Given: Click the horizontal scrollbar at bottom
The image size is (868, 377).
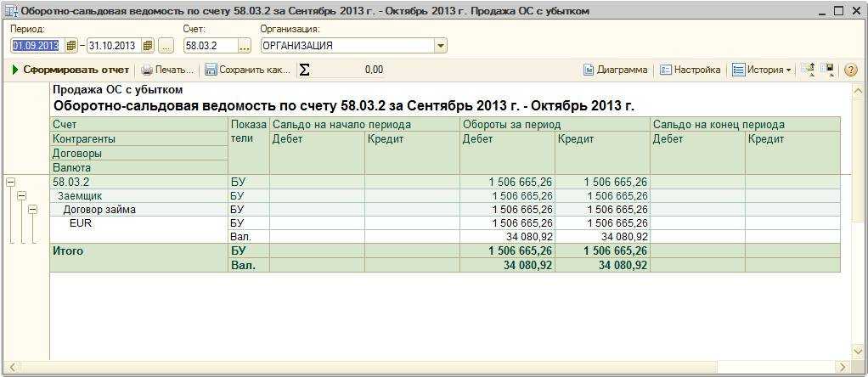Looking at the screenshot, I should [x=425, y=367].
